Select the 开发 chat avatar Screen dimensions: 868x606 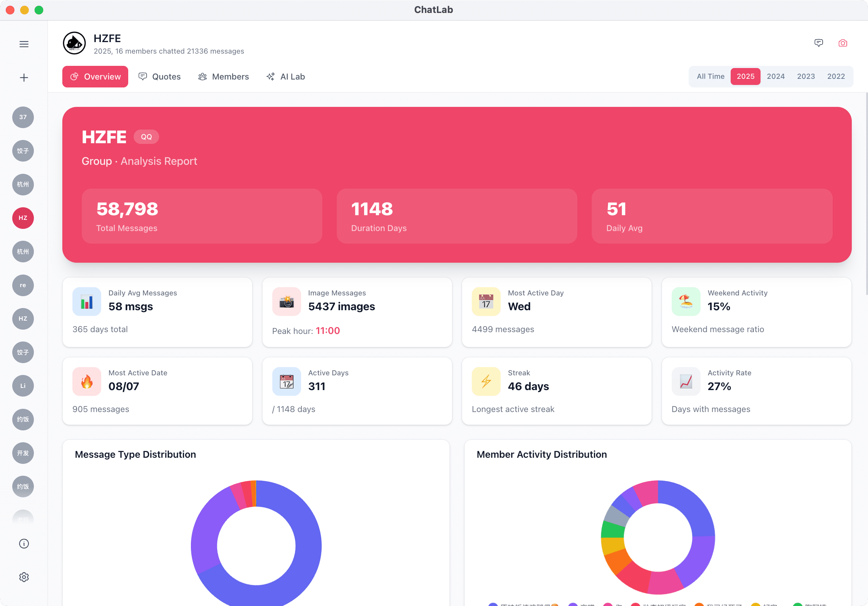(23, 453)
